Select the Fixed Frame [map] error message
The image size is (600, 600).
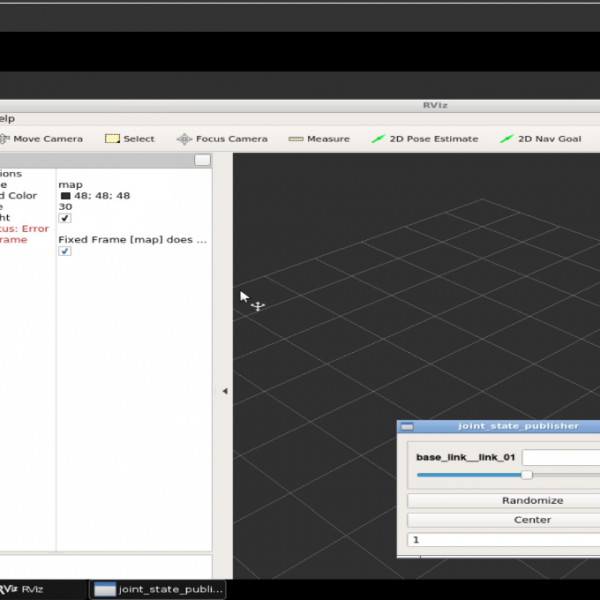pyautogui.click(x=133, y=240)
